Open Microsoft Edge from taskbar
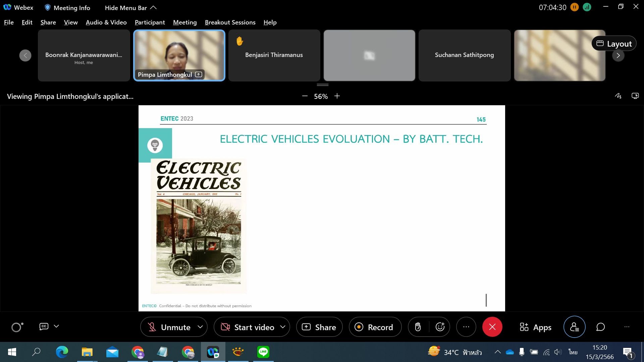Viewport: 644px width, 362px height. tap(62, 352)
